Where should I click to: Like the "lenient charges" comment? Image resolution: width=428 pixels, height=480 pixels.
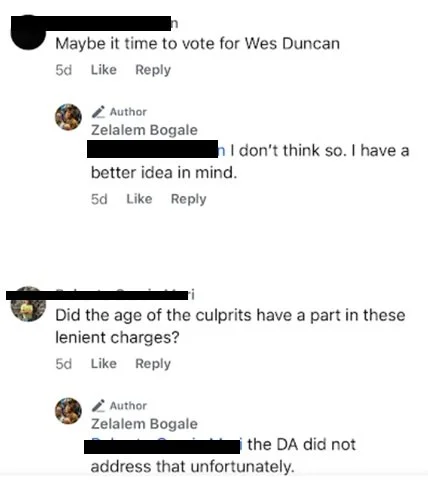click(104, 364)
